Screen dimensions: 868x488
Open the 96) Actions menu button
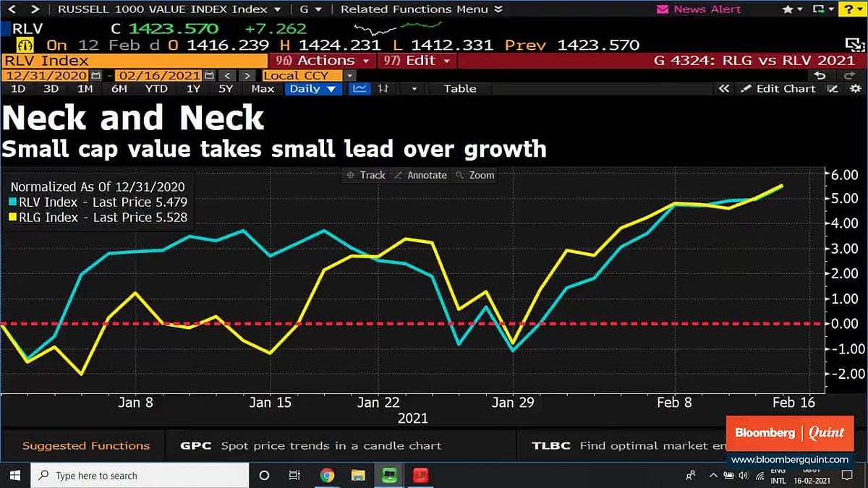(323, 61)
